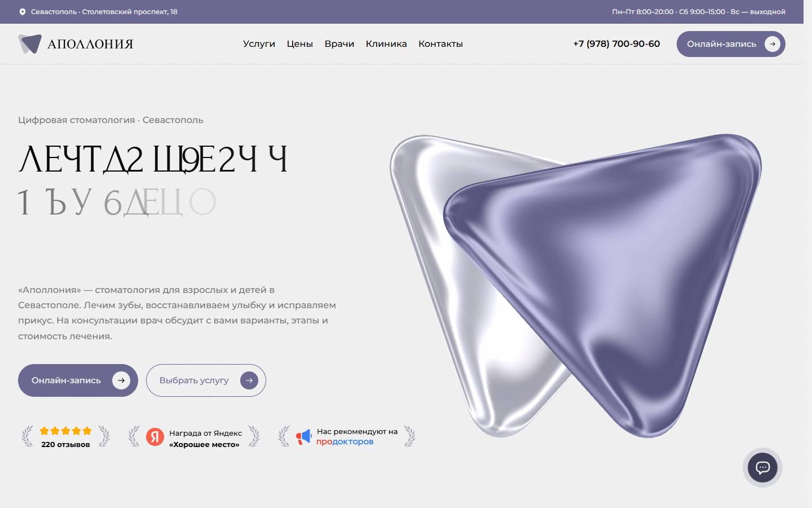This screenshot has height=508, width=812.
Task: Open the address Севастополь, Столетовский проспект, 18
Action: pos(104,12)
